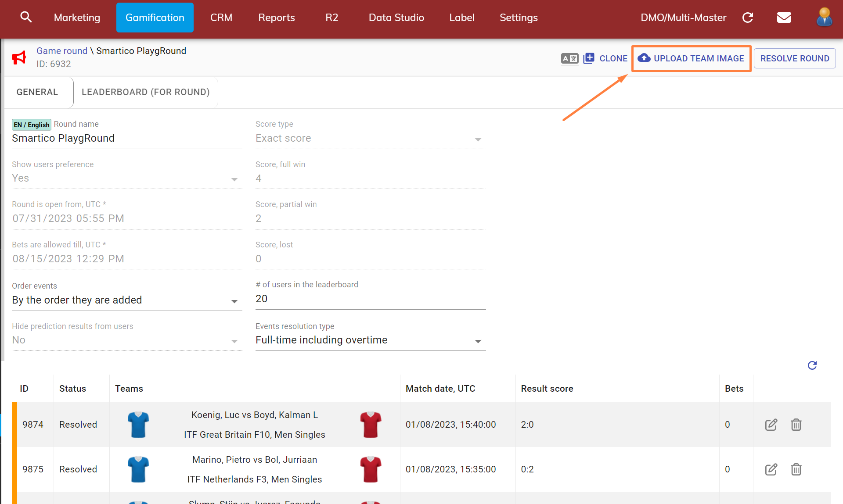Viewport: 843px width, 504px height.
Task: Click the translation language icon
Action: click(569, 58)
